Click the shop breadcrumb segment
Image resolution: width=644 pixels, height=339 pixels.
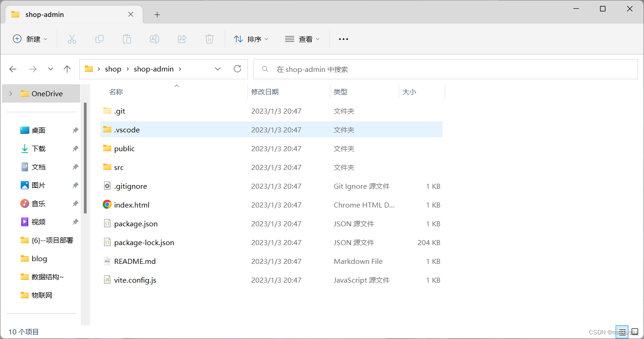[x=113, y=69]
